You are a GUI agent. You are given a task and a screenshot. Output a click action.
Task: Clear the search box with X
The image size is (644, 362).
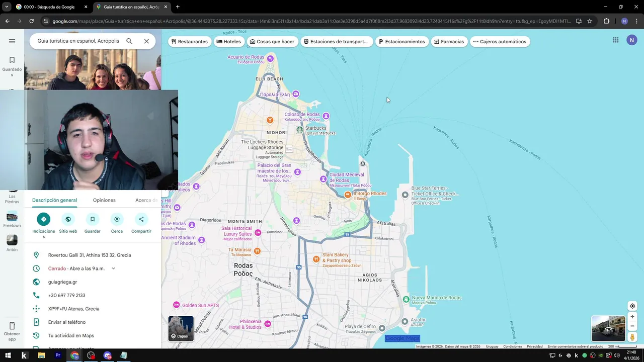[146, 41]
